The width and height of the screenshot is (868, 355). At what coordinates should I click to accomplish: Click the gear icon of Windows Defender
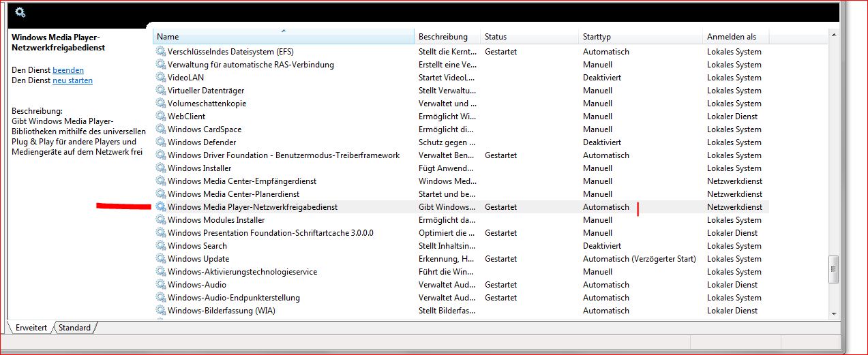[x=161, y=142]
